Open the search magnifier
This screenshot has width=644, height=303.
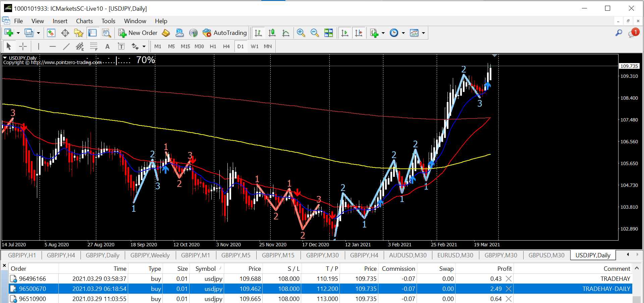click(x=619, y=33)
